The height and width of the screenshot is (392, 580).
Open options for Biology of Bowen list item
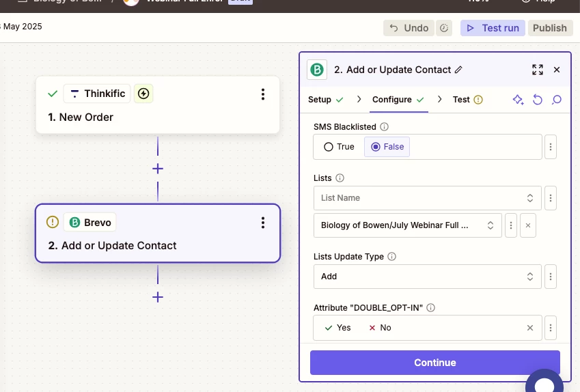[x=511, y=225]
